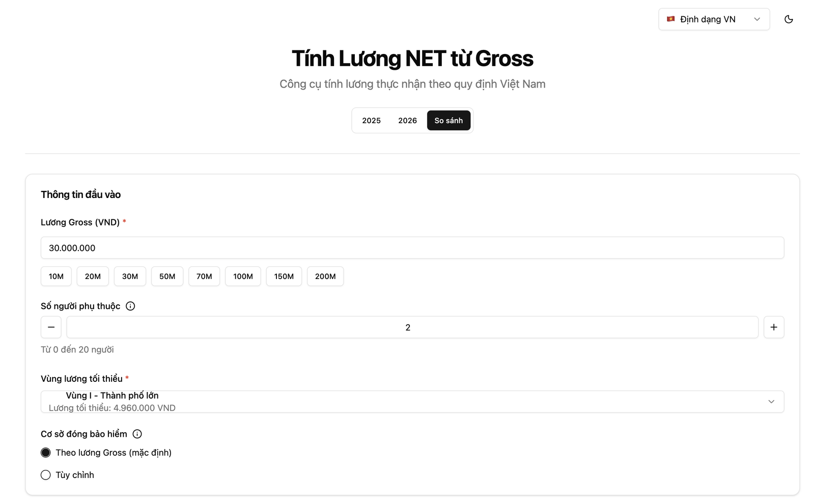Image resolution: width=840 pixels, height=504 pixels.
Task: Set gross salary to 10M preset
Action: point(56,276)
